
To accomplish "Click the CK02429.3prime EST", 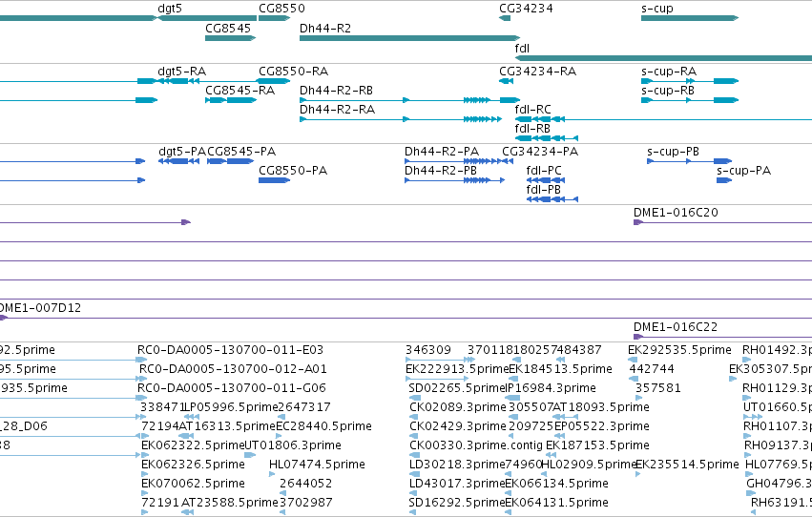I will pyautogui.click(x=413, y=436).
